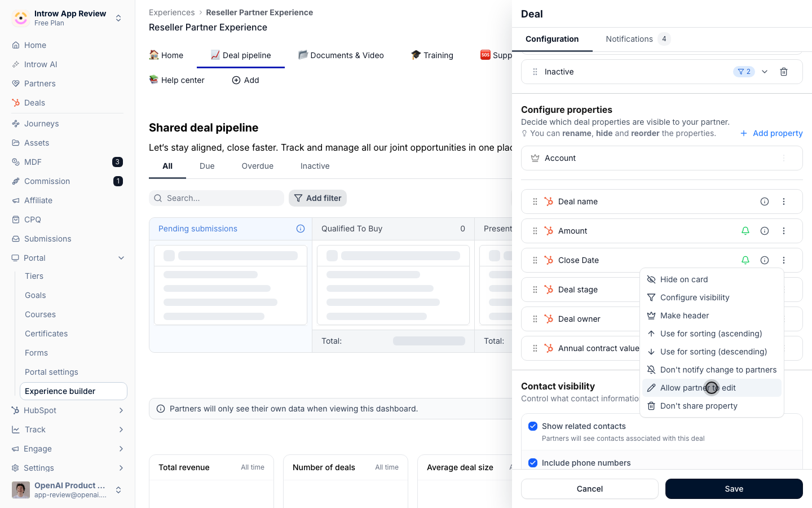Screen dimensions: 812x508
Task: Choose Use for sorting (ascending)
Action: click(x=712, y=334)
